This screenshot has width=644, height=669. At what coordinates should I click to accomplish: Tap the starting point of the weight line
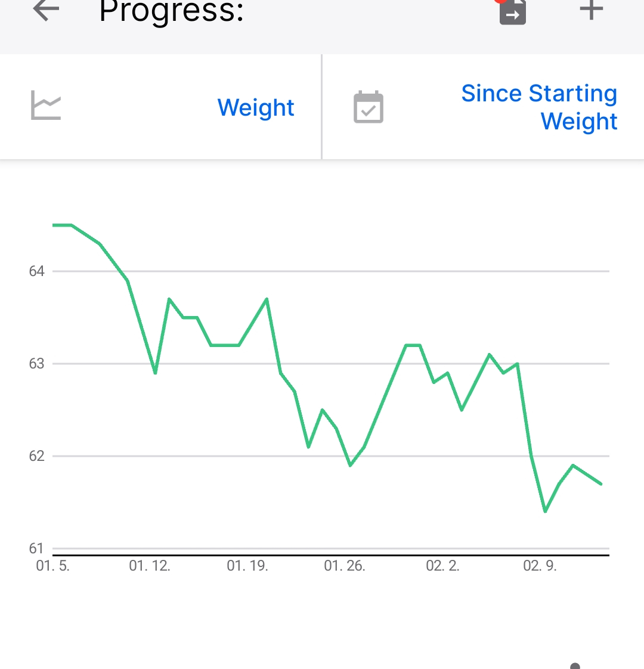pyautogui.click(x=54, y=225)
